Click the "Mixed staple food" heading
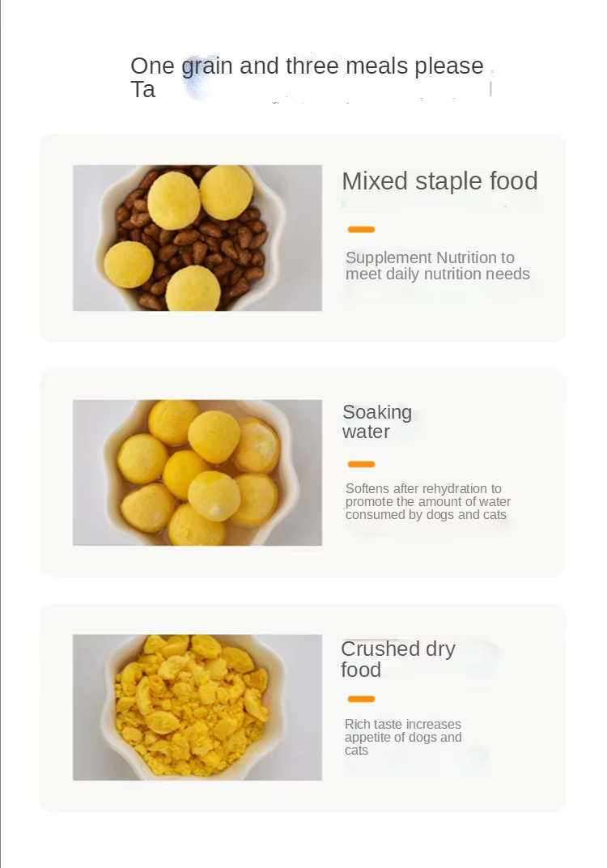 click(x=439, y=181)
